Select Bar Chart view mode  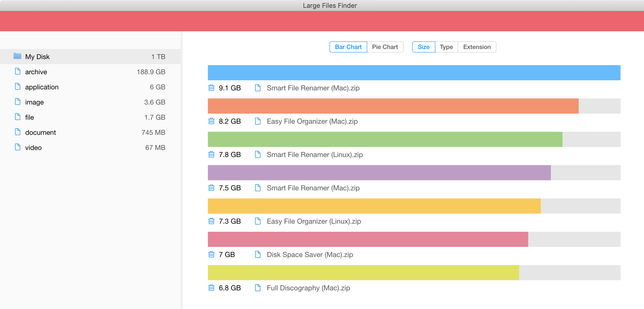(348, 47)
